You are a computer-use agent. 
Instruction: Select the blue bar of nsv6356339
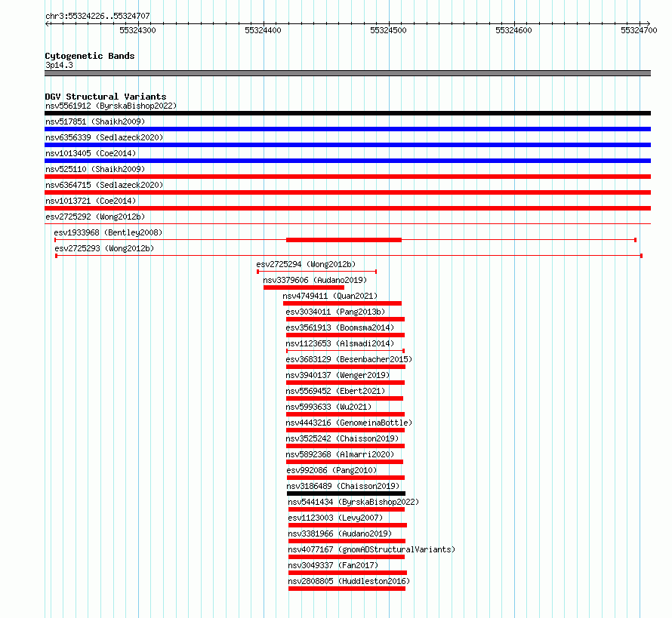point(347,145)
